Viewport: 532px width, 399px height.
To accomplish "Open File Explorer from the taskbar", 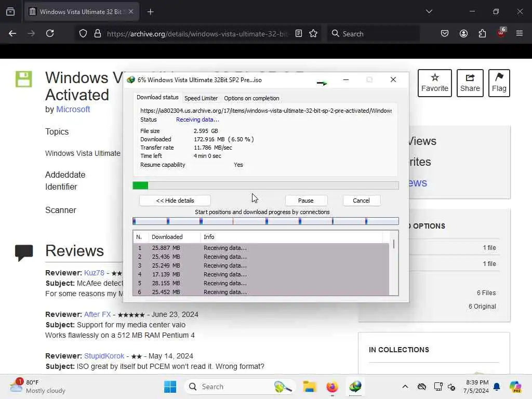I will tap(310, 387).
